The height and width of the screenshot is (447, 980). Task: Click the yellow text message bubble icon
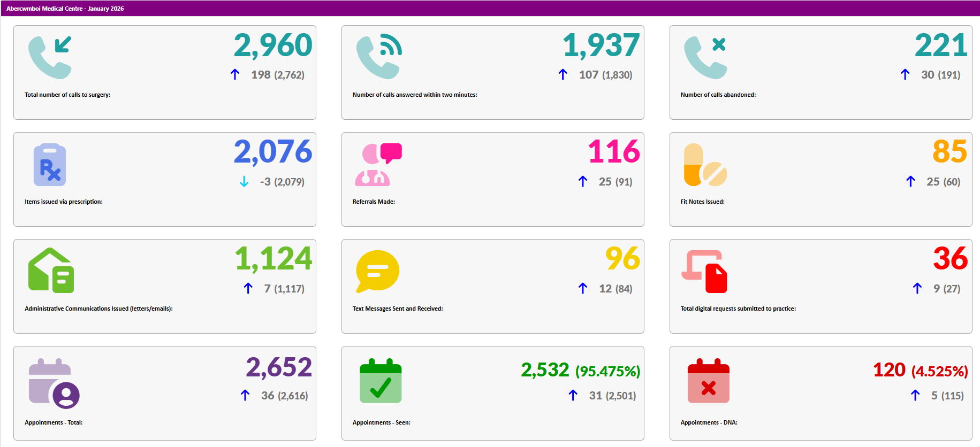pos(377,271)
